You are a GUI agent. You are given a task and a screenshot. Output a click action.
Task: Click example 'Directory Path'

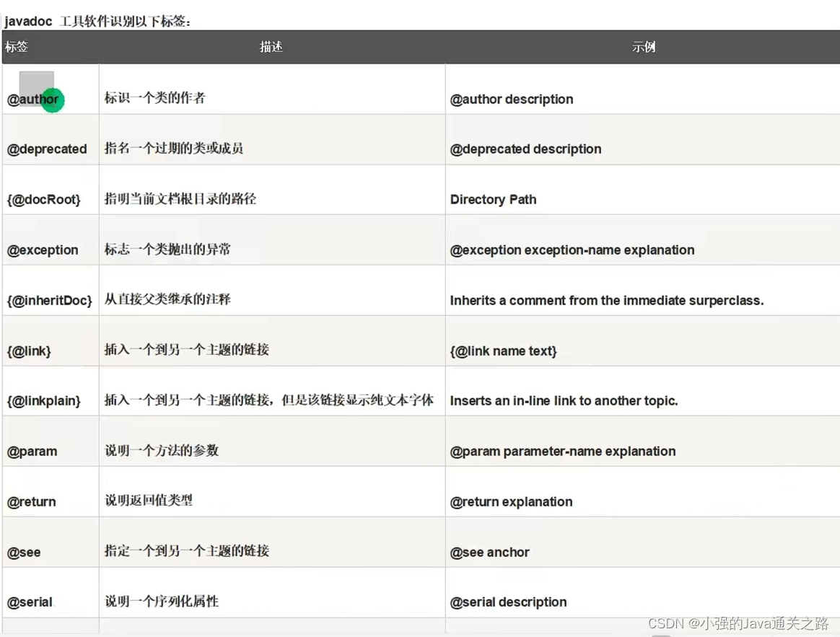[x=493, y=199]
